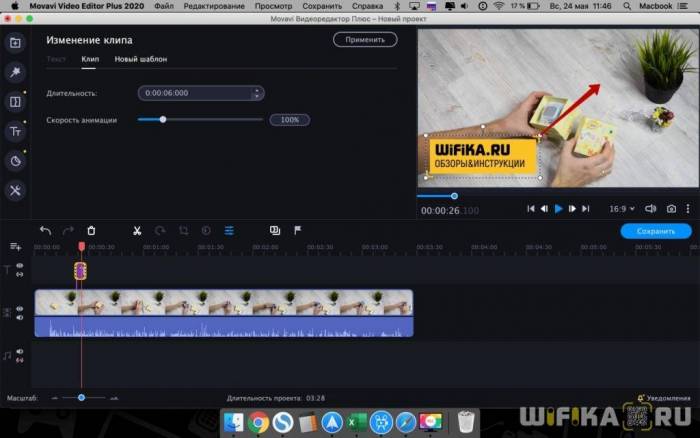The height and width of the screenshot is (438, 700).
Task: Click the blue Сохранить button
Action: coord(655,231)
